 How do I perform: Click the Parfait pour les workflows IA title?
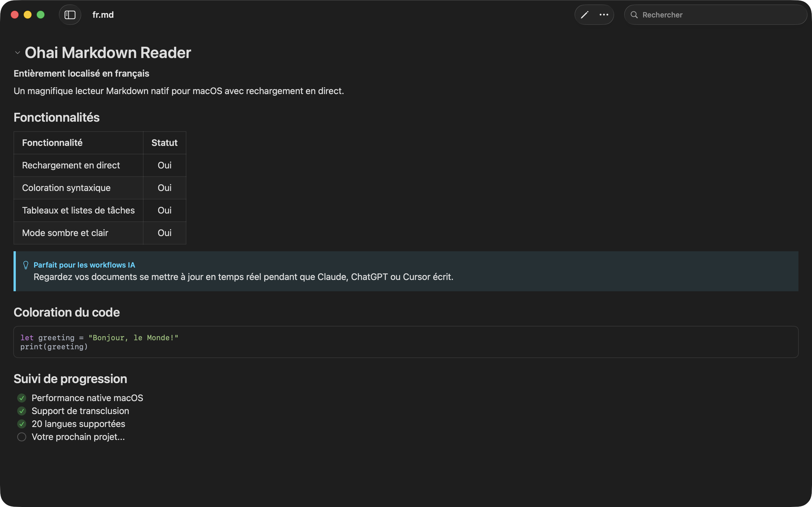(x=84, y=265)
